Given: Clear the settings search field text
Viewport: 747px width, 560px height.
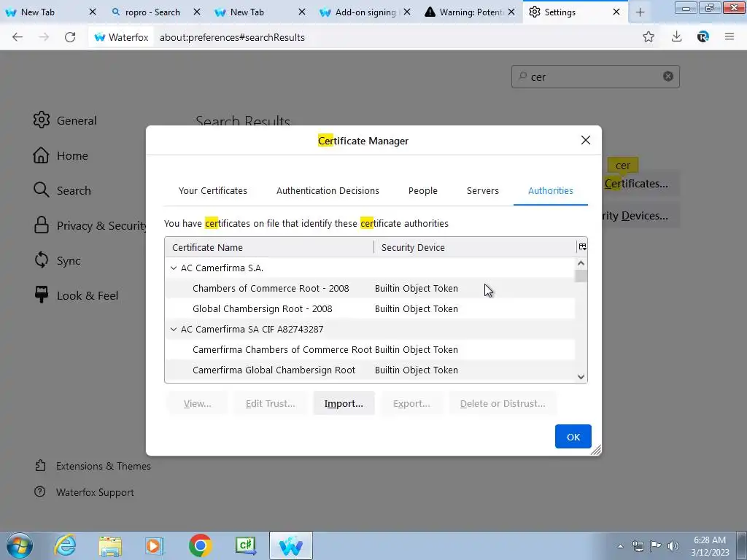Looking at the screenshot, I should (668, 76).
